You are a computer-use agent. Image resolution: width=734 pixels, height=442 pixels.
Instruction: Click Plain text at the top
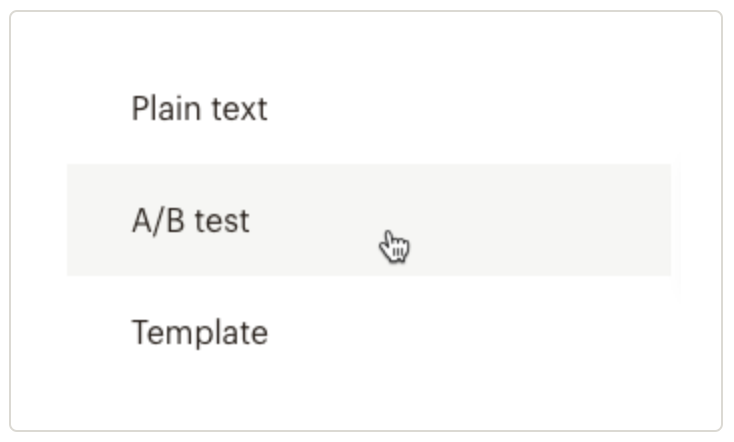tap(199, 108)
